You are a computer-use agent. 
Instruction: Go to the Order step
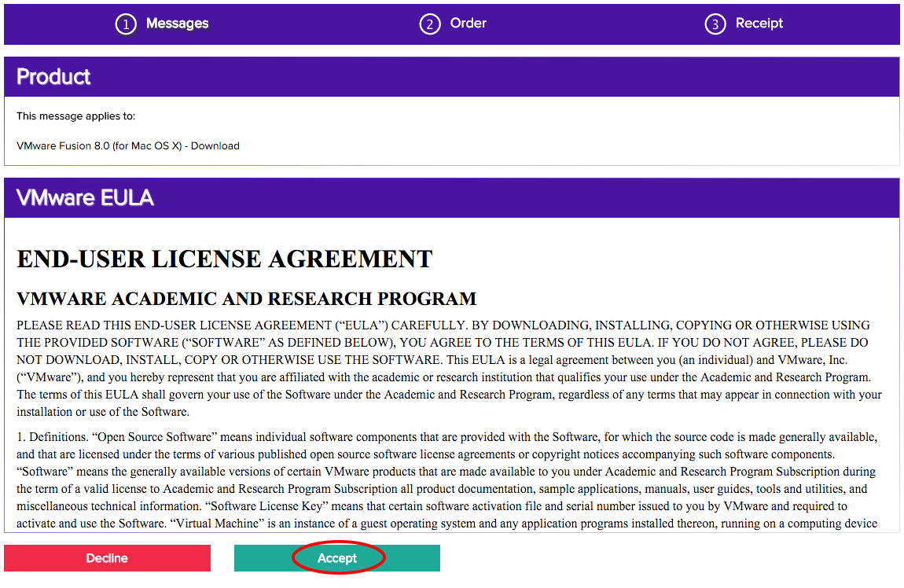[468, 24]
